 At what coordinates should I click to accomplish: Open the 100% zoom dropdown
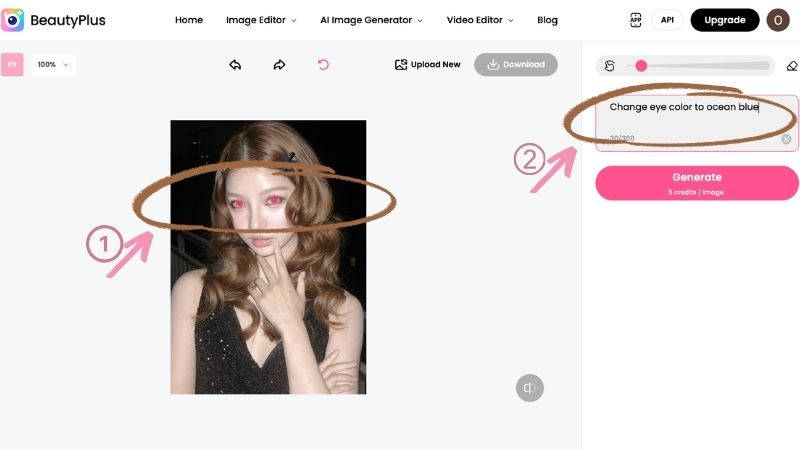coord(53,65)
